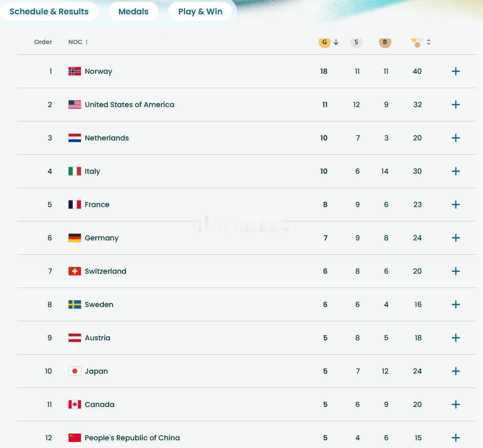This screenshot has width=483, height=448.
Task: Expand People's Republic of China row
Action: [456, 438]
